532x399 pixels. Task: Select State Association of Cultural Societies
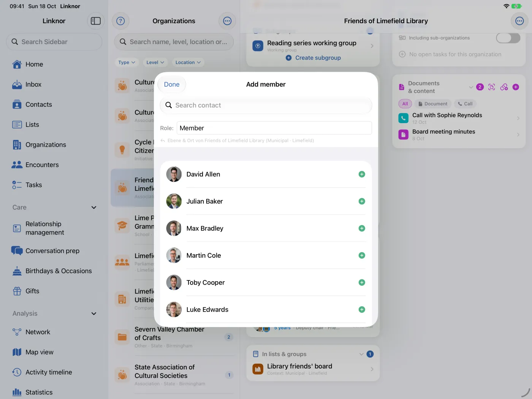point(174,375)
